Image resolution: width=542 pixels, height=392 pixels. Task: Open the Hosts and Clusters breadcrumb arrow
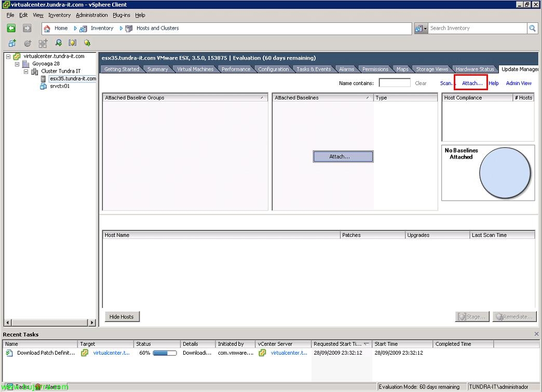(x=121, y=29)
